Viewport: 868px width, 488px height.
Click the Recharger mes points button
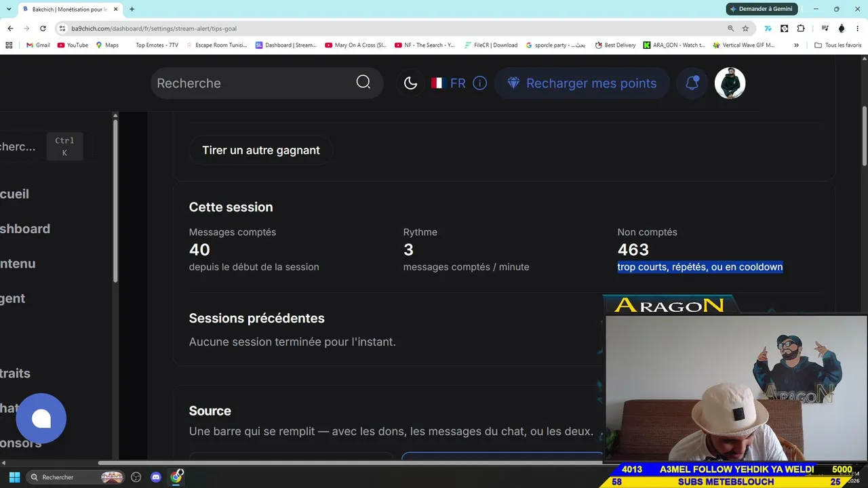pos(582,83)
